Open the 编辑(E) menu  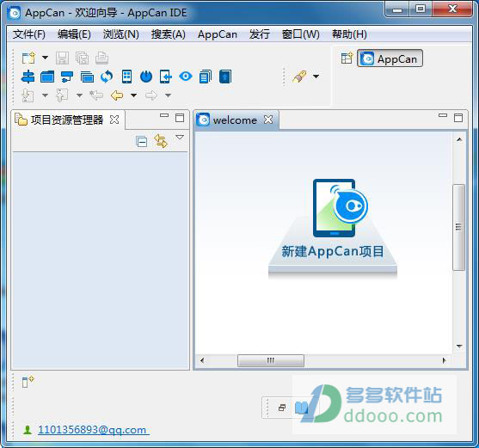[74, 34]
